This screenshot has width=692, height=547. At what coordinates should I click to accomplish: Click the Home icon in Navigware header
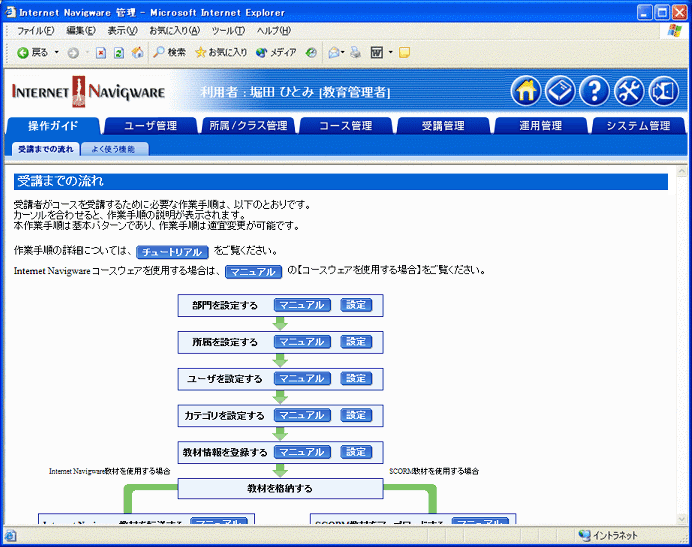coord(526,91)
